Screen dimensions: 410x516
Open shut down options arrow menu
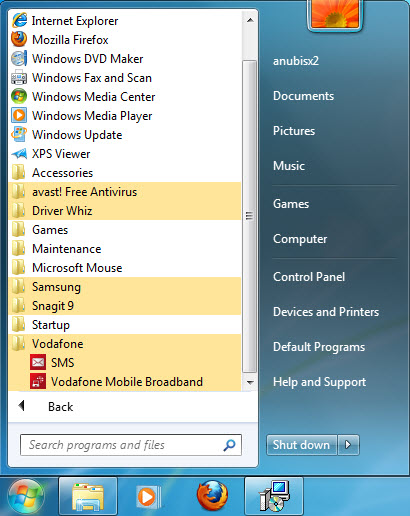(x=348, y=445)
